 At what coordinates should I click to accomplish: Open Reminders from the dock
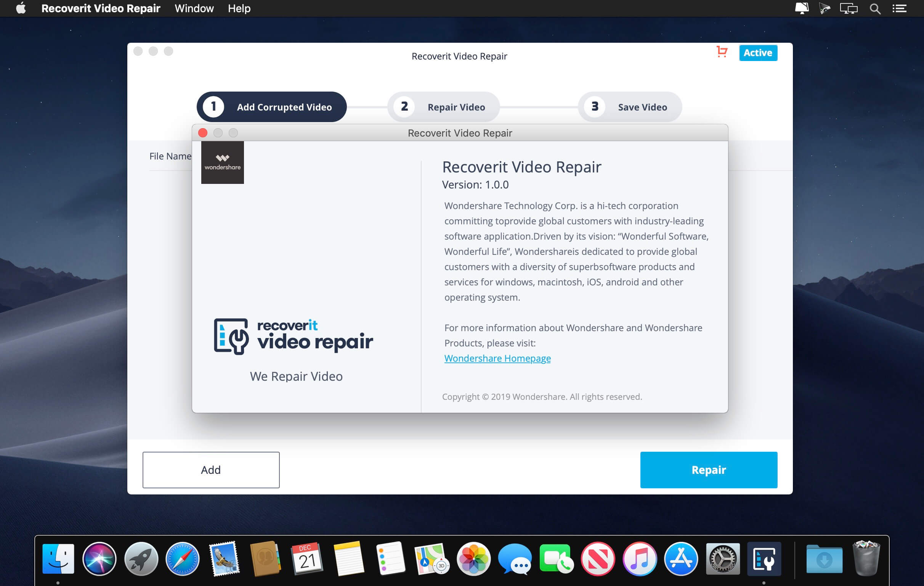(x=390, y=559)
